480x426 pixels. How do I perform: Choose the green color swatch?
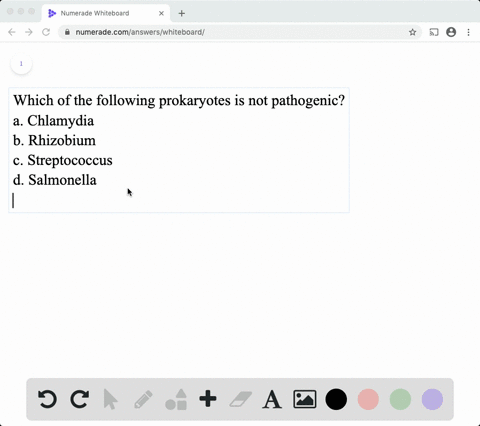coord(400,399)
